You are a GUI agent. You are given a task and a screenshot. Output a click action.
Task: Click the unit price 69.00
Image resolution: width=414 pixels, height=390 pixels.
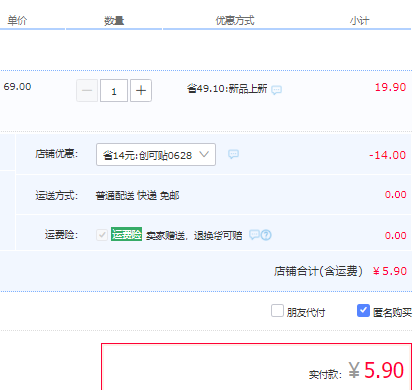click(x=17, y=87)
